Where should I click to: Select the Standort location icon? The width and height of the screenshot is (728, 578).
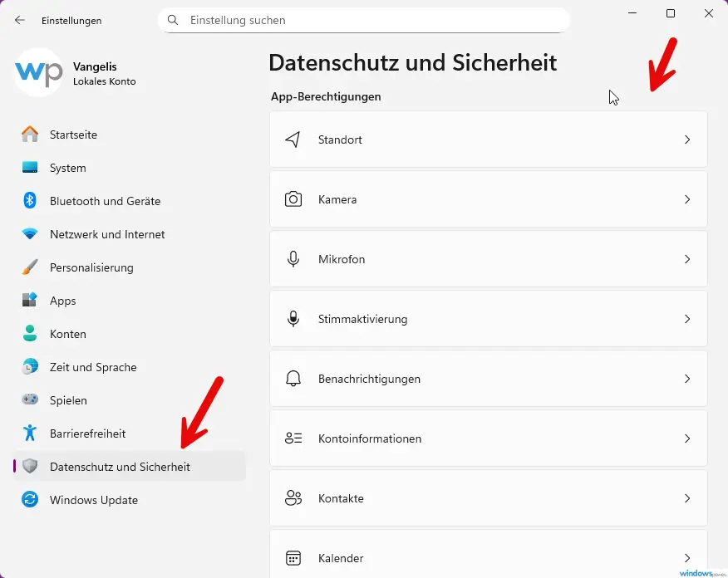293,140
